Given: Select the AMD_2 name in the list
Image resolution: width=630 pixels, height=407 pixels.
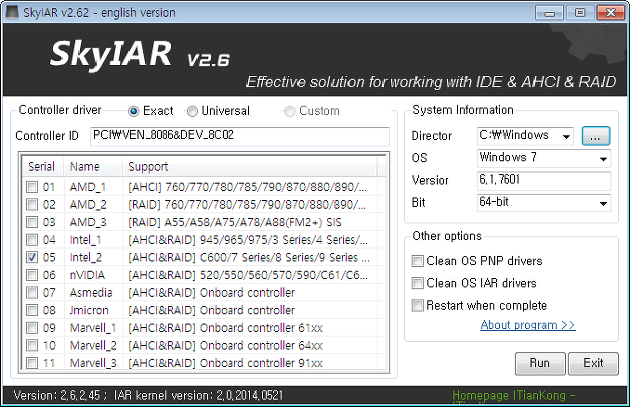Looking at the screenshot, I should [88, 205].
